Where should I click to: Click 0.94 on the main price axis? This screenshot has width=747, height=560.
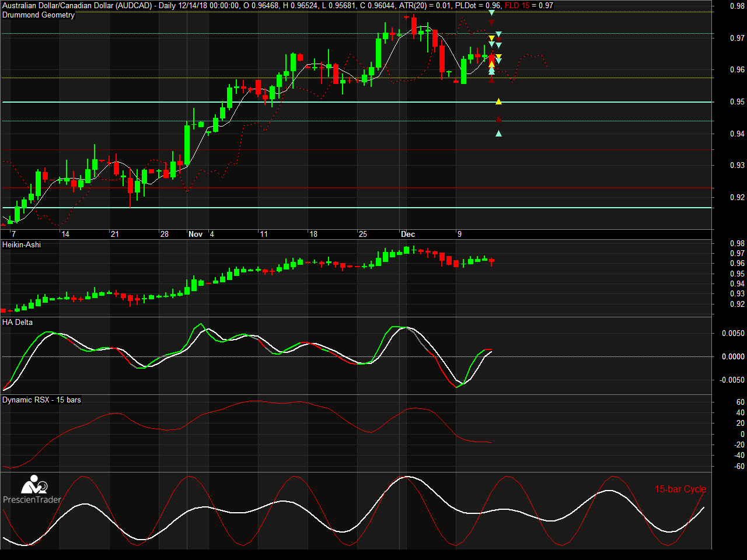click(x=737, y=134)
